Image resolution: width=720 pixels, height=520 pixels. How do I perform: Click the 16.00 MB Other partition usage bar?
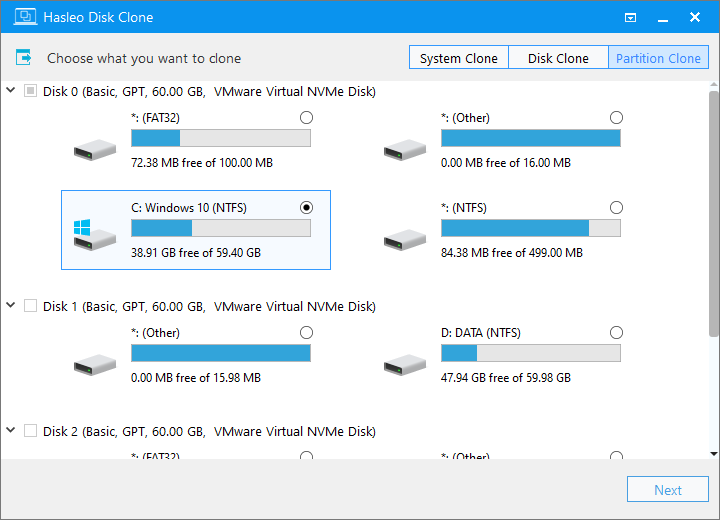pyautogui.click(x=531, y=138)
